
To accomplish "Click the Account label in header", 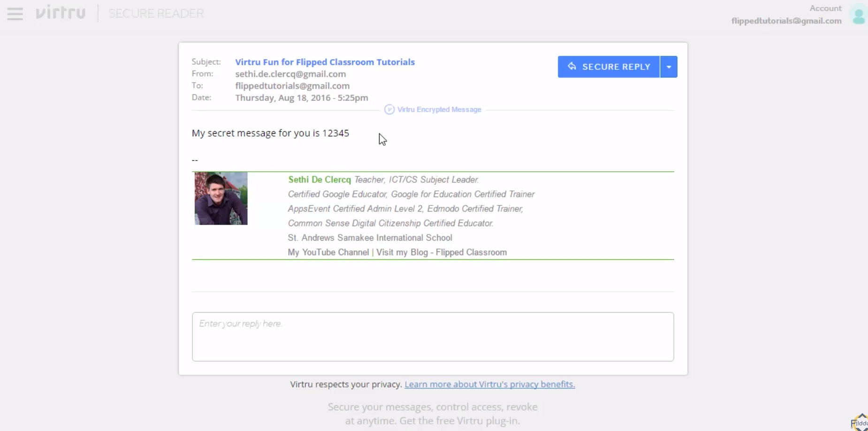I will click(x=826, y=8).
